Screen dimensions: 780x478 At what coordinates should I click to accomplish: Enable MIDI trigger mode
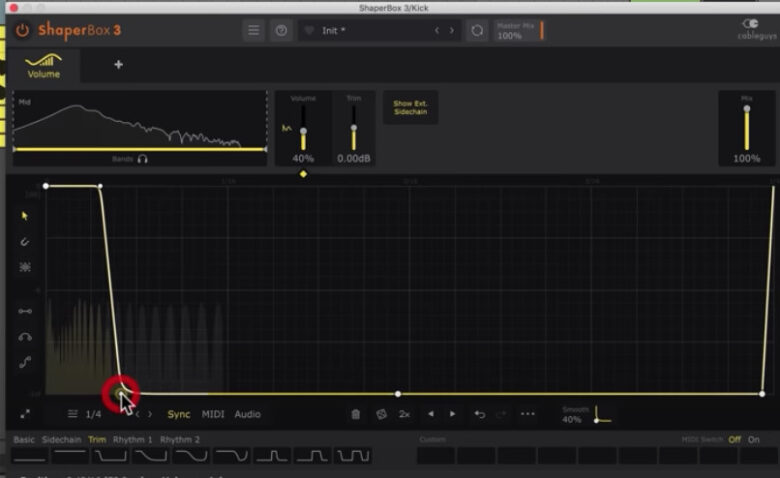tap(213, 414)
